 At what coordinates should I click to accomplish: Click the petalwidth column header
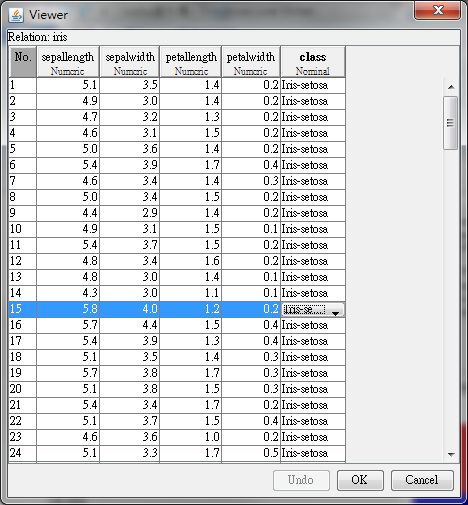[x=251, y=62]
